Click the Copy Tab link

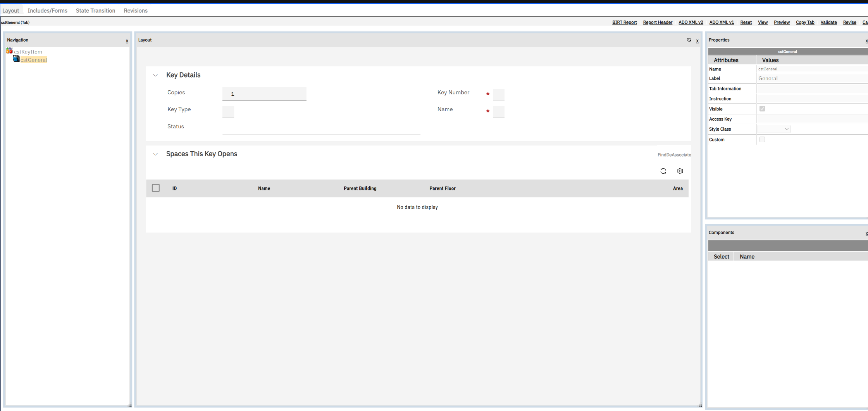coord(805,22)
